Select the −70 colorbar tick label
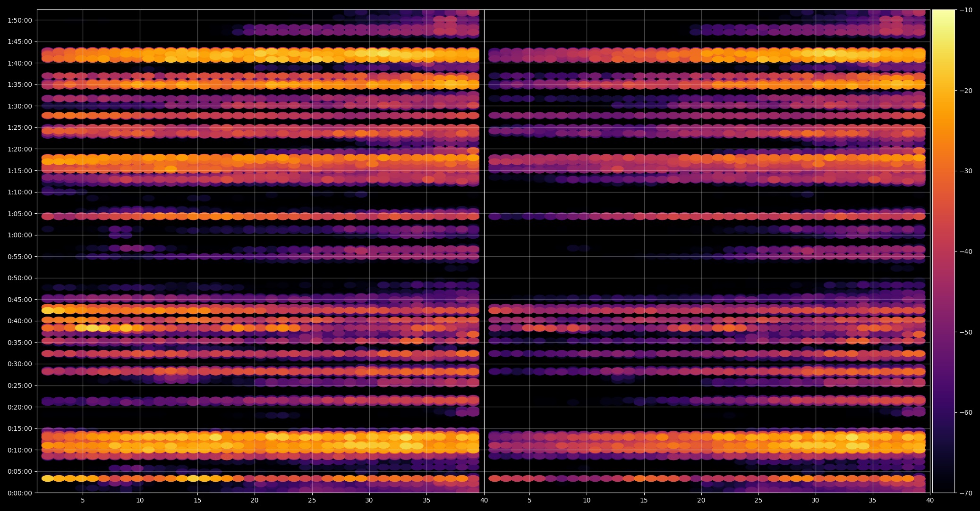The image size is (980, 511). (x=966, y=493)
